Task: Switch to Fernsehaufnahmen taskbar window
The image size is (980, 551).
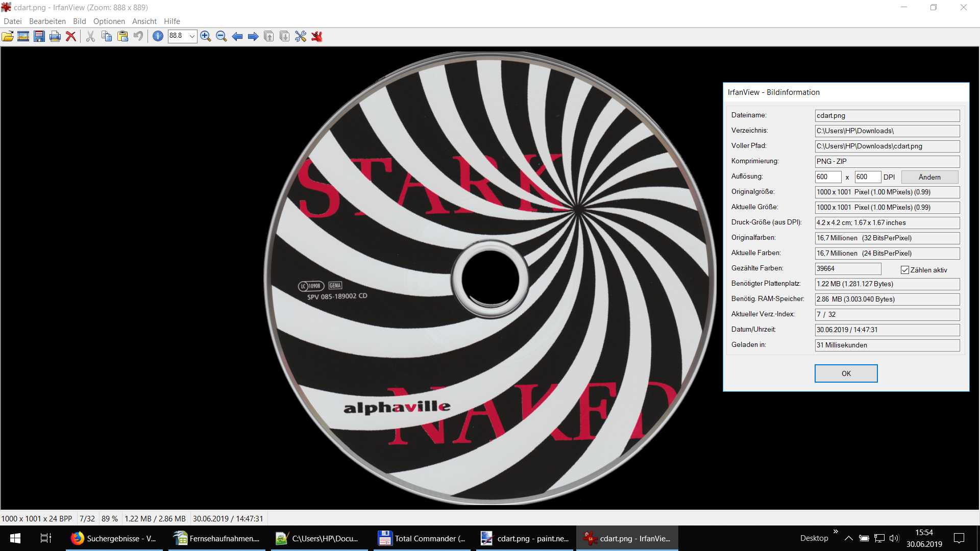Action: 217,538
